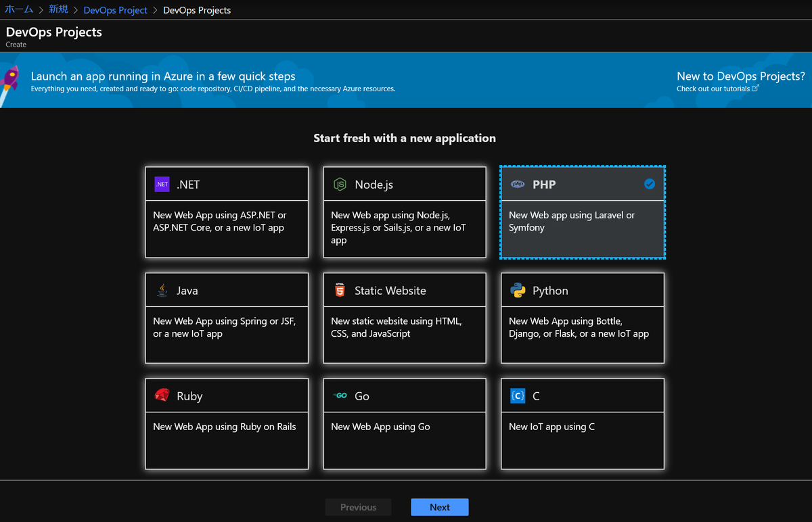Click the external link icon beside tutorials
Image resolution: width=812 pixels, height=522 pixels.
tap(756, 88)
